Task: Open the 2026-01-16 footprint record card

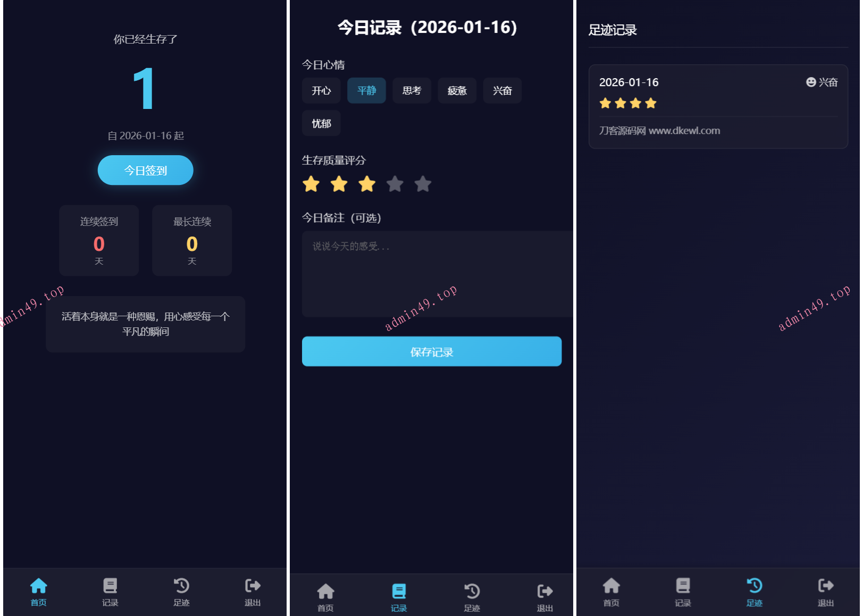Action: tap(718, 107)
